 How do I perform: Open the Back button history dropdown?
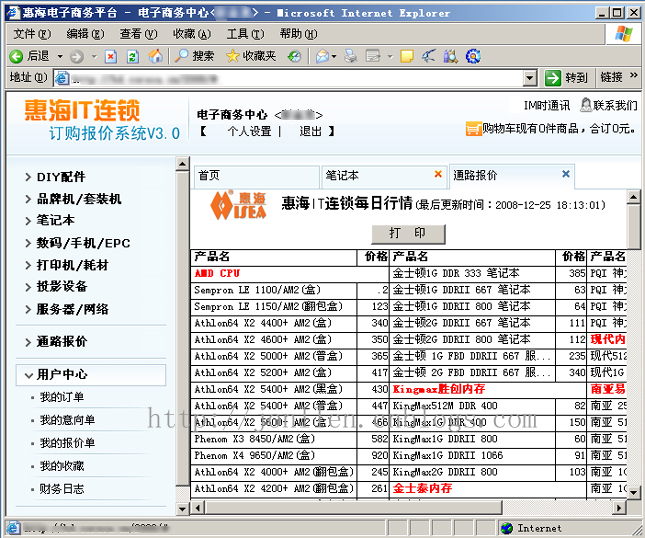pos(60,56)
